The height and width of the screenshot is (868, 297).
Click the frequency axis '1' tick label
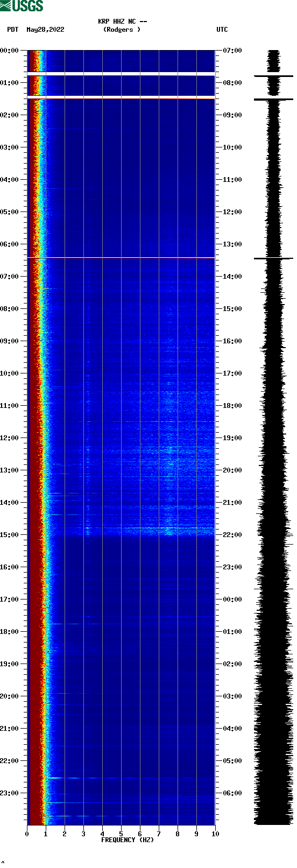(x=46, y=834)
